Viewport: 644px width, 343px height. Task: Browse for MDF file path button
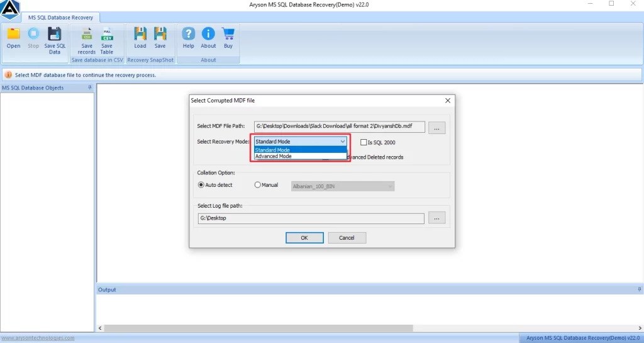[436, 128]
